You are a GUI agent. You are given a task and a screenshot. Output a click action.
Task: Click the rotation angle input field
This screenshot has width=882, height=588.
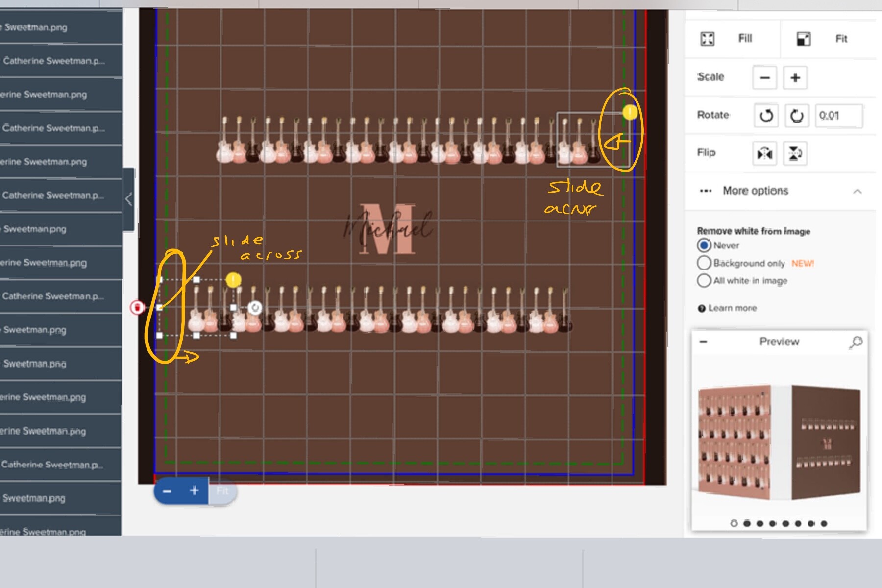[x=839, y=116]
